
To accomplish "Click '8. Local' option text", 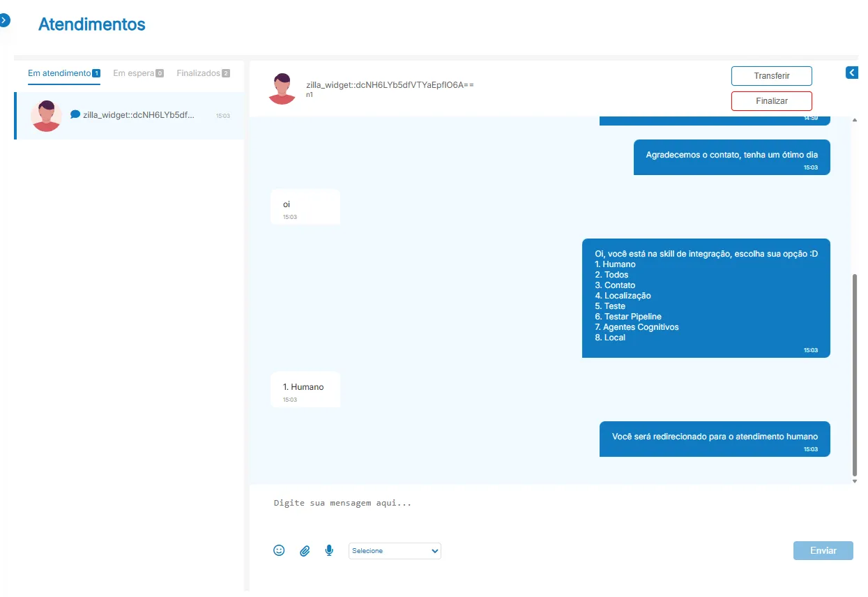I will click(x=610, y=338).
